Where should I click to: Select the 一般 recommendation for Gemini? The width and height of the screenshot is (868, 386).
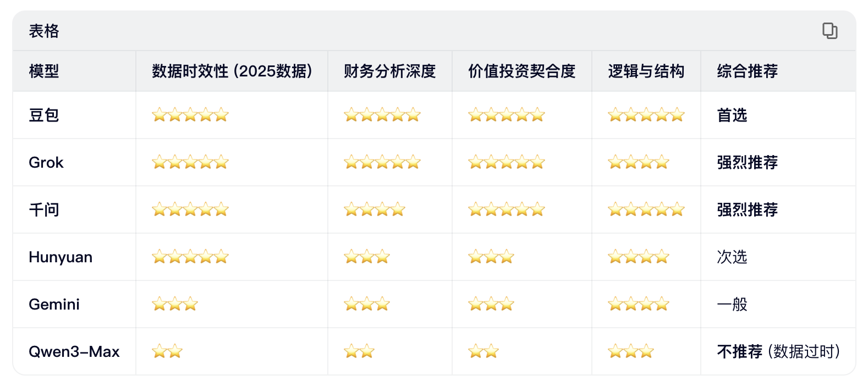click(x=732, y=305)
